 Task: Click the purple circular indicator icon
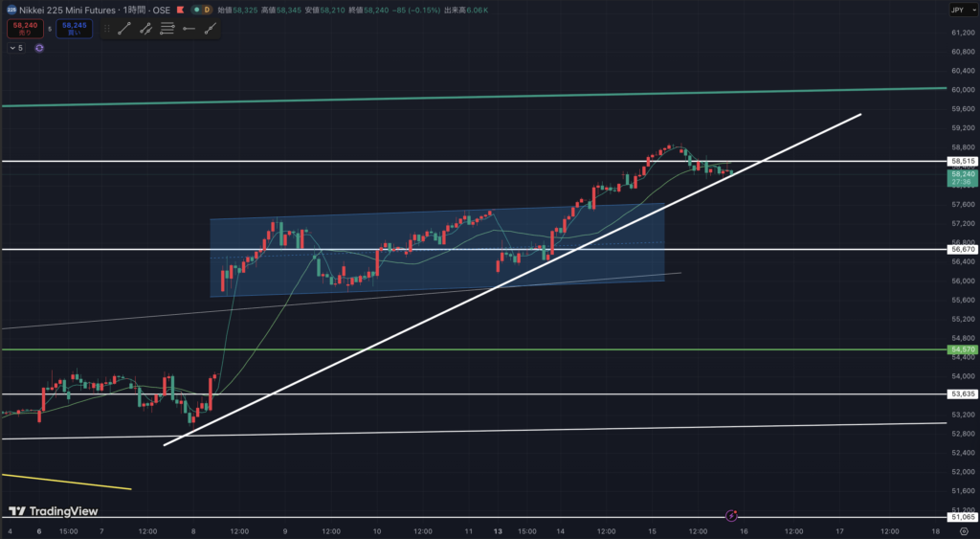[x=39, y=47]
